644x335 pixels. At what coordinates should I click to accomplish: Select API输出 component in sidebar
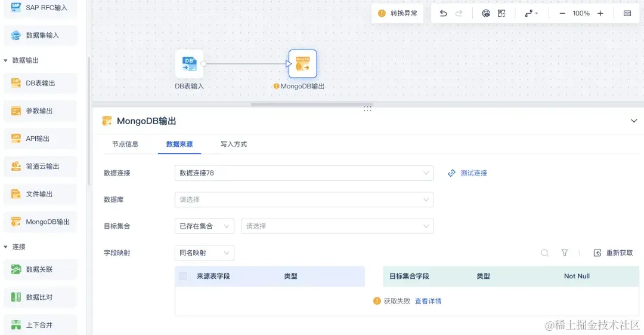coord(41,139)
